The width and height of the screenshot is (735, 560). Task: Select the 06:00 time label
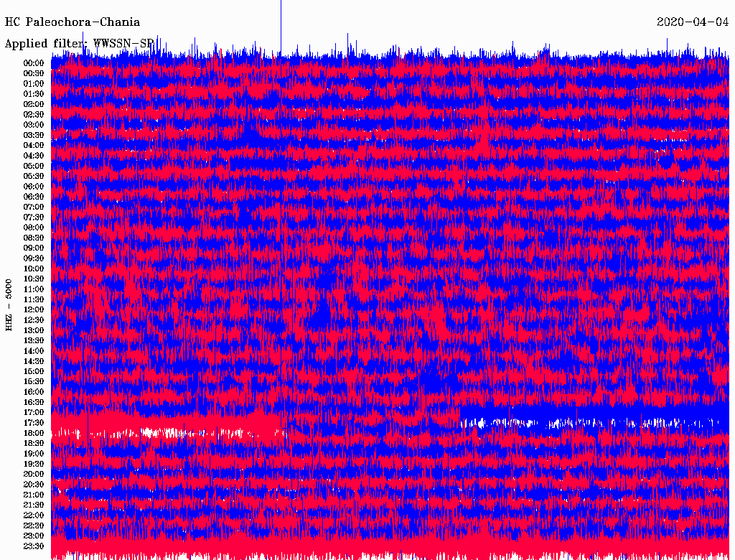pos(34,186)
